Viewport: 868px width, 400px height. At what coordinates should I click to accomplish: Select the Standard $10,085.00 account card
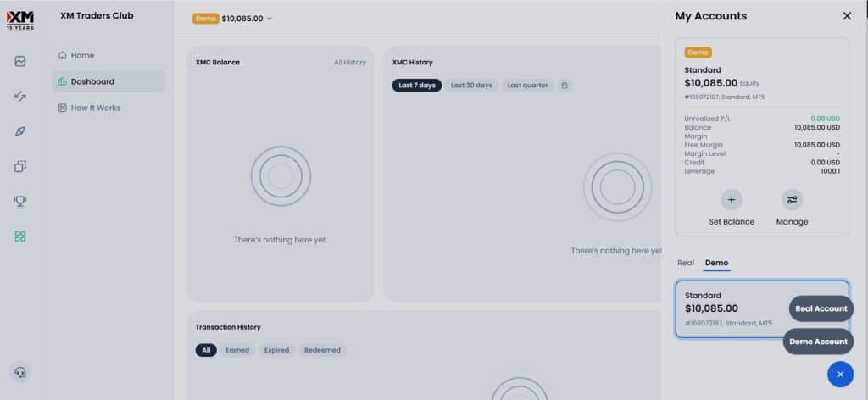coord(762,308)
